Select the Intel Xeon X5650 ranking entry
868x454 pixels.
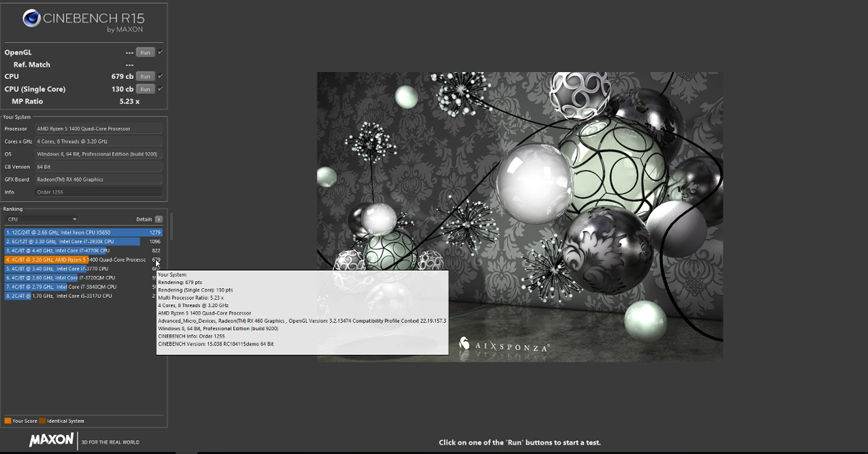pyautogui.click(x=83, y=232)
